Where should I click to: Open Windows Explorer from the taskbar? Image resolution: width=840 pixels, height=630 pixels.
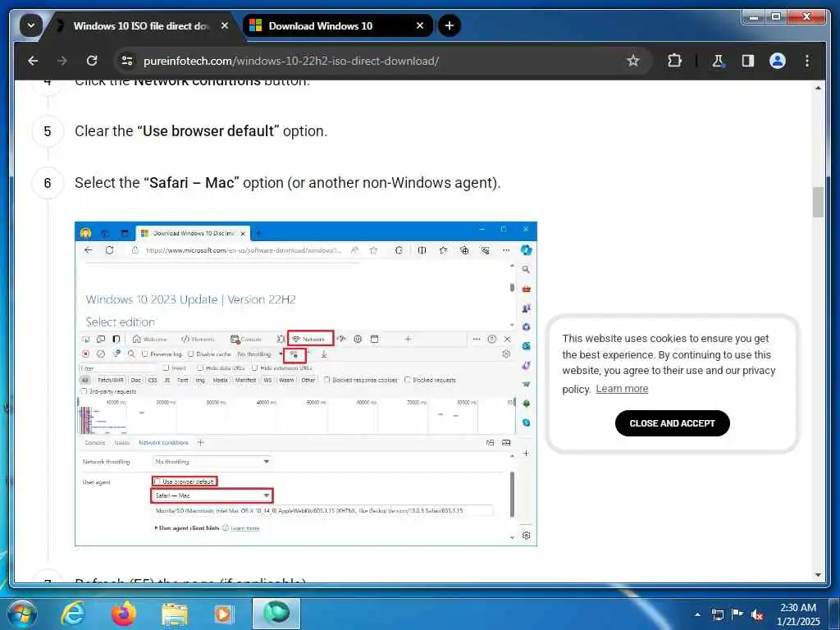174,614
